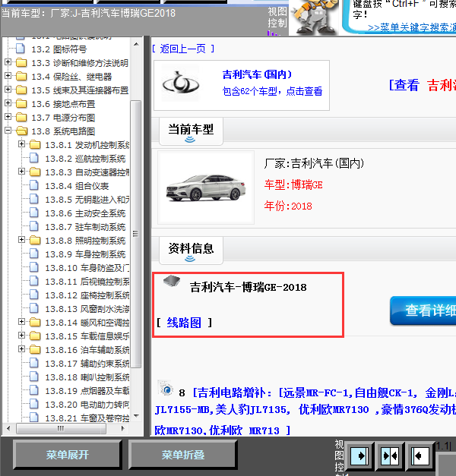The height and width of the screenshot is (476, 456).
Task: Expand the 13.8.1 发动机控制系统 node
Action: [x=21, y=144]
